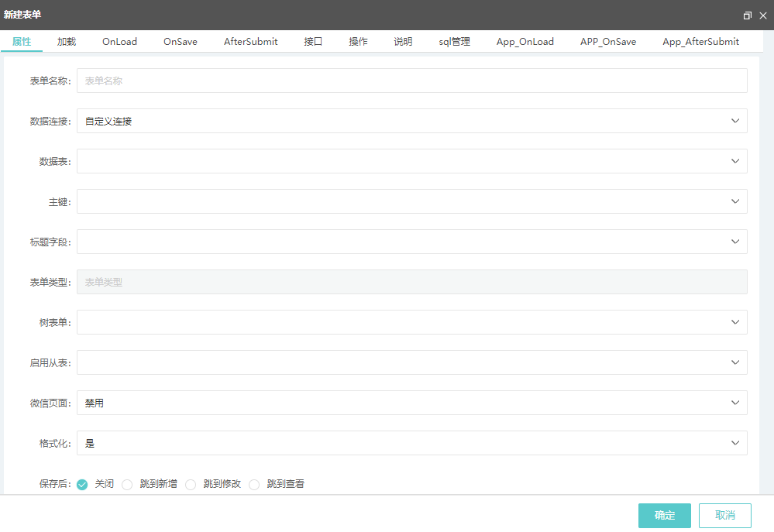Expand the 标题字段 dropdown
The height and width of the screenshot is (532, 774).
click(411, 242)
